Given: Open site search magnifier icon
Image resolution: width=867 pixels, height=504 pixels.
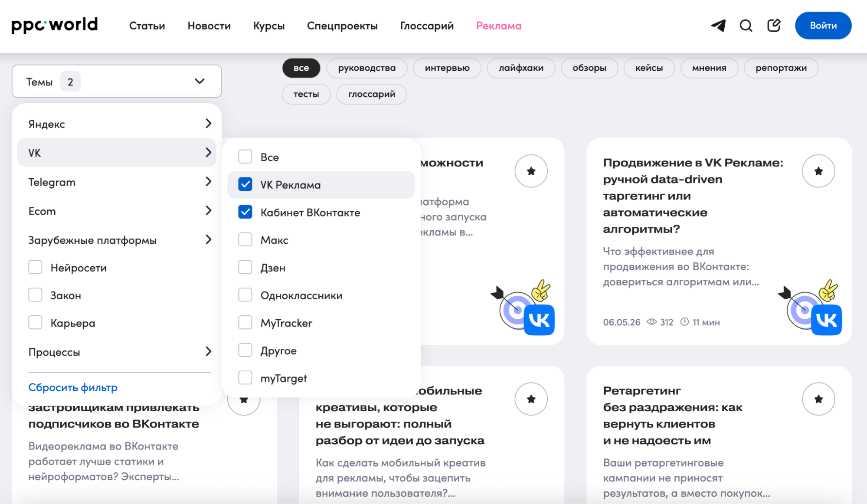Looking at the screenshot, I should click(x=746, y=26).
